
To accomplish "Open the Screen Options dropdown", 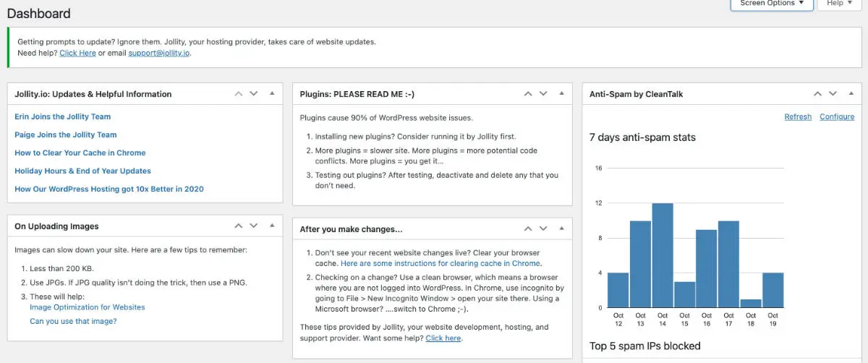I will pos(772,4).
